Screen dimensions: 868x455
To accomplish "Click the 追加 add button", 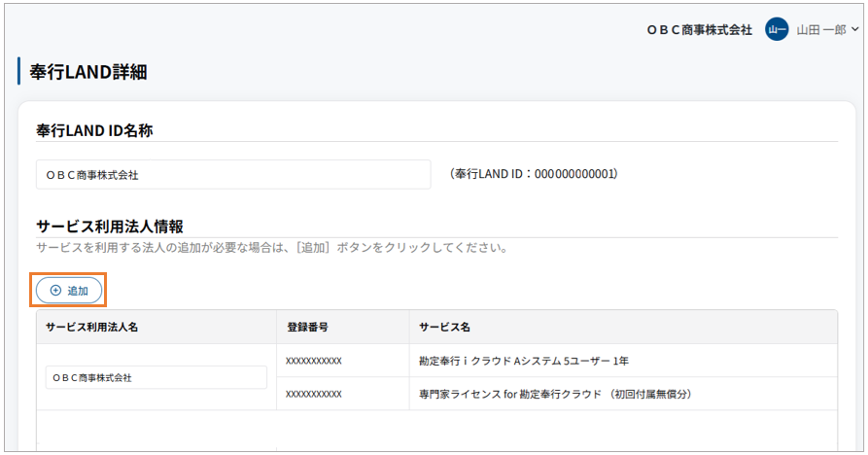I will click(69, 291).
